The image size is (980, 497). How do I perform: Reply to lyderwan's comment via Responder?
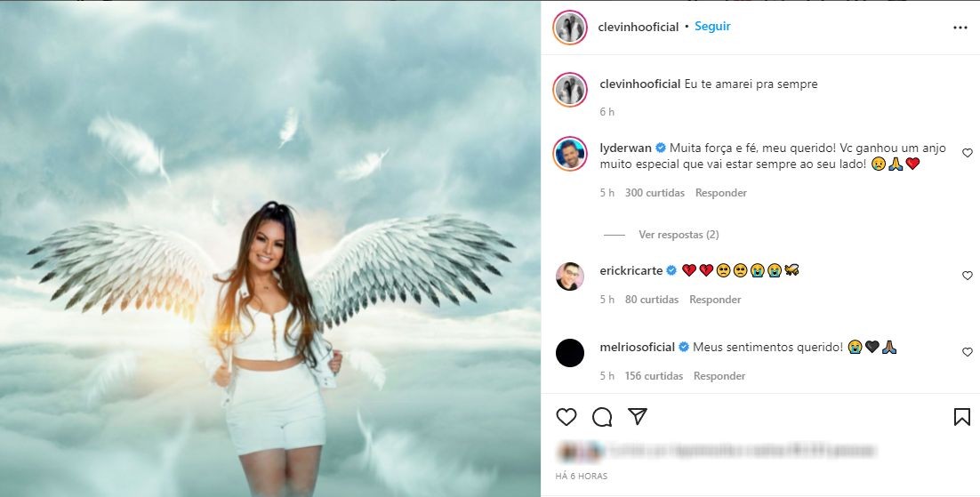(x=720, y=193)
